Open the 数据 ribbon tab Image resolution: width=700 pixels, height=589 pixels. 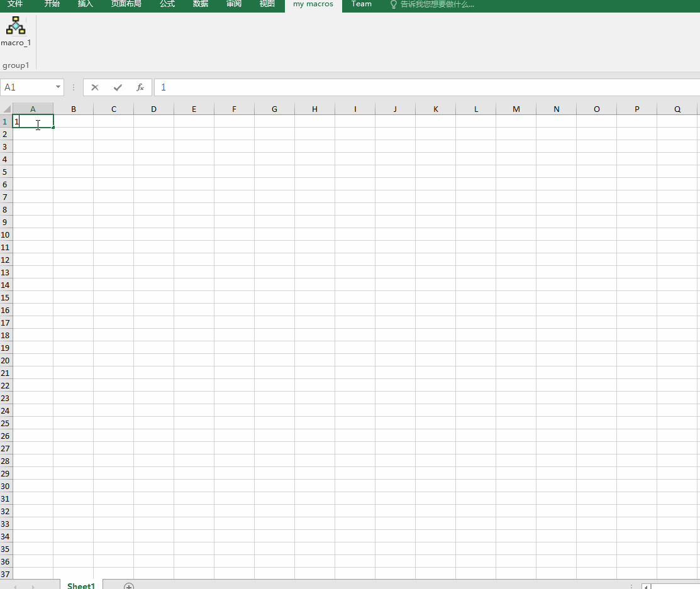[201, 4]
